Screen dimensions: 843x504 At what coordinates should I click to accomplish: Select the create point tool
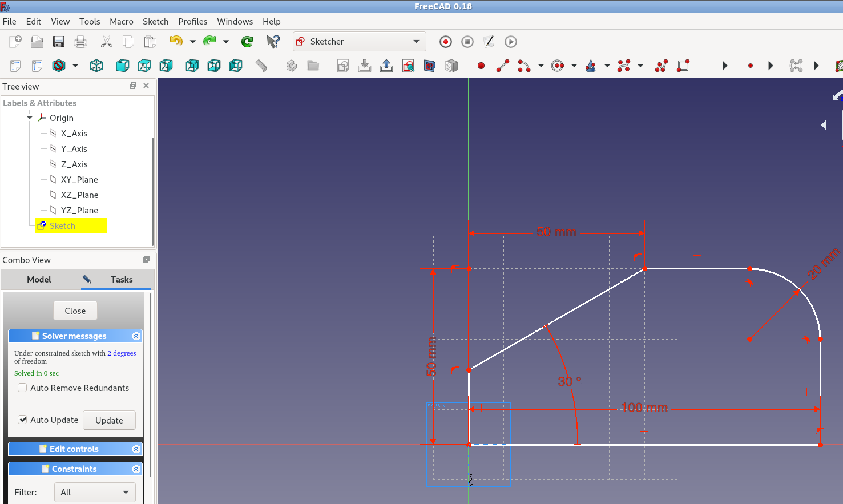(481, 66)
